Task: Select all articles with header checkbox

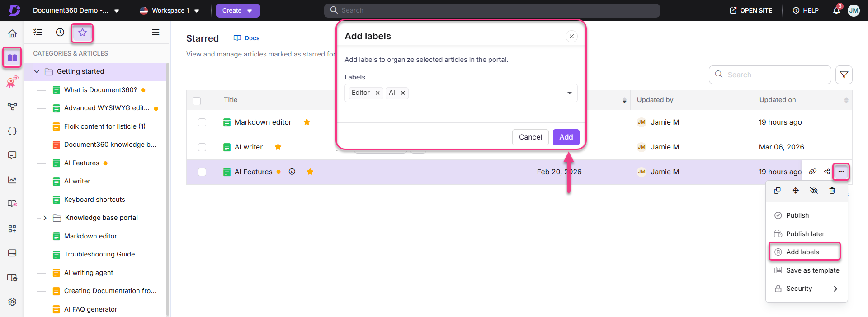Action: [197, 101]
